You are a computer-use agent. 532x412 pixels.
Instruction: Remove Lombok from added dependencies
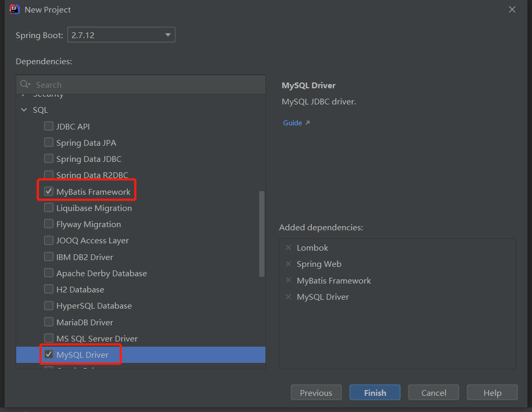click(x=288, y=248)
